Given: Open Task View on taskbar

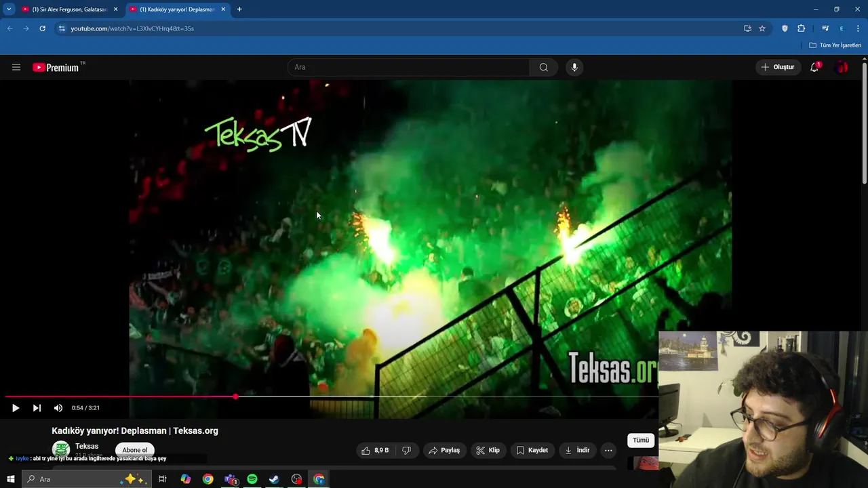Looking at the screenshot, I should tap(163, 479).
